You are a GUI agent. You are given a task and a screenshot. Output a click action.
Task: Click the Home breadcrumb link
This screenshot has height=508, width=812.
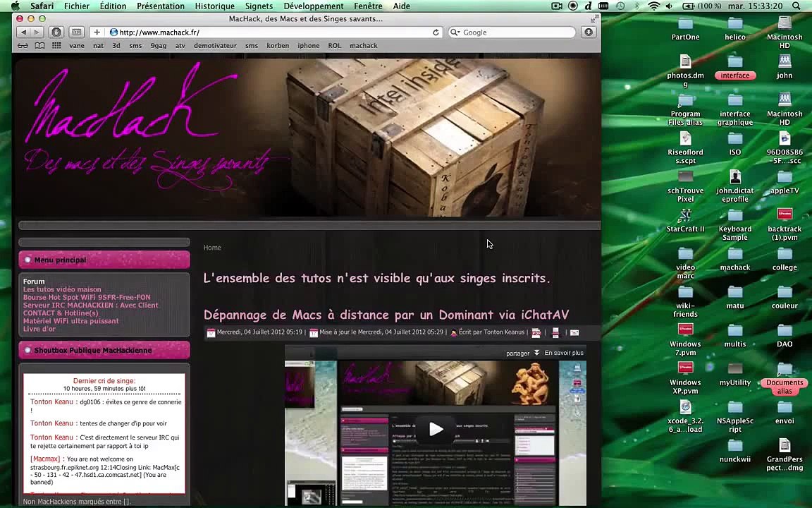click(x=212, y=248)
